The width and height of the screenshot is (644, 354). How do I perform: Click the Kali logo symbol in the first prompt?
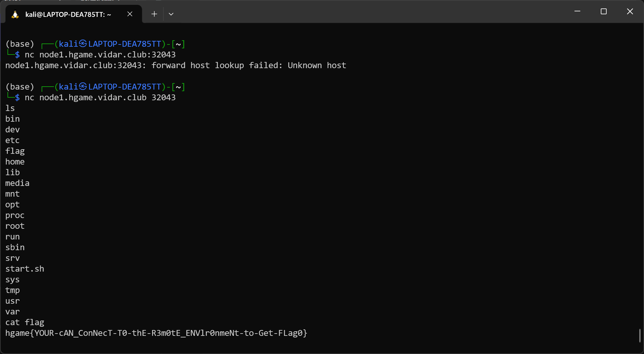click(83, 43)
